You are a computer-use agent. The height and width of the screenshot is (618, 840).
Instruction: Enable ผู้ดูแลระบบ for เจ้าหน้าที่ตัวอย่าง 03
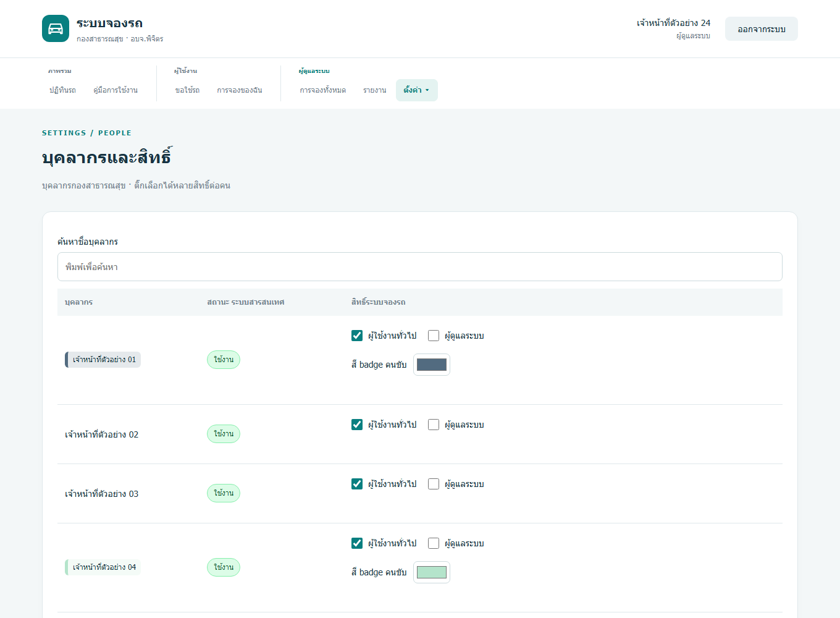tap(434, 484)
